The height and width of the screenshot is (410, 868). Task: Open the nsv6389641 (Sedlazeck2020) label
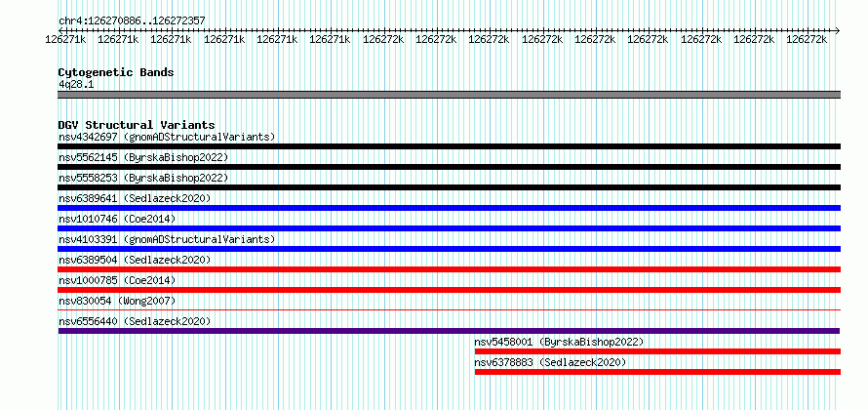[135, 198]
